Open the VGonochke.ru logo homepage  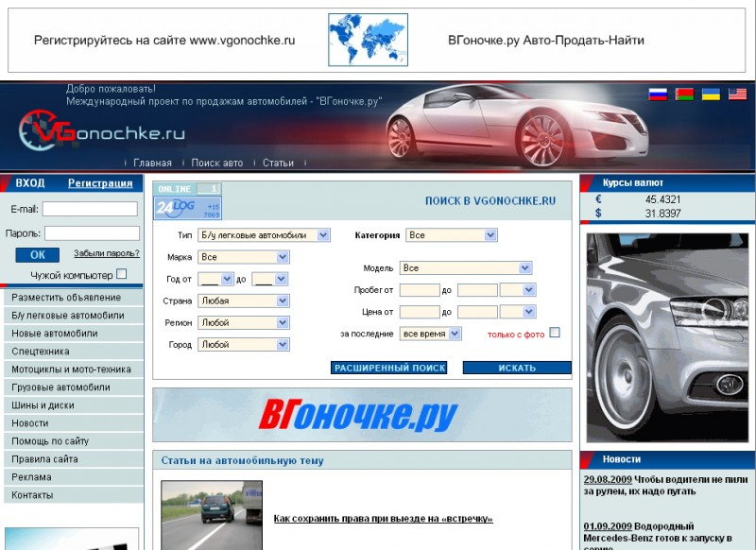[x=102, y=130]
